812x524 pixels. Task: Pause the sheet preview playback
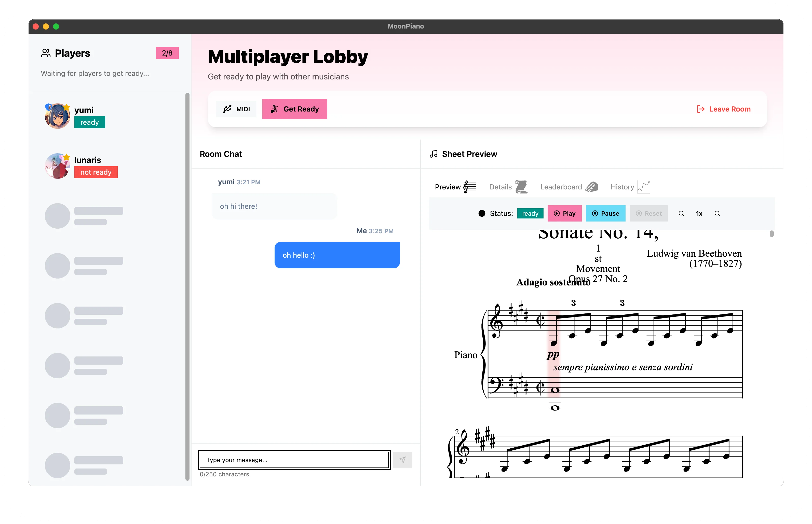[605, 213]
